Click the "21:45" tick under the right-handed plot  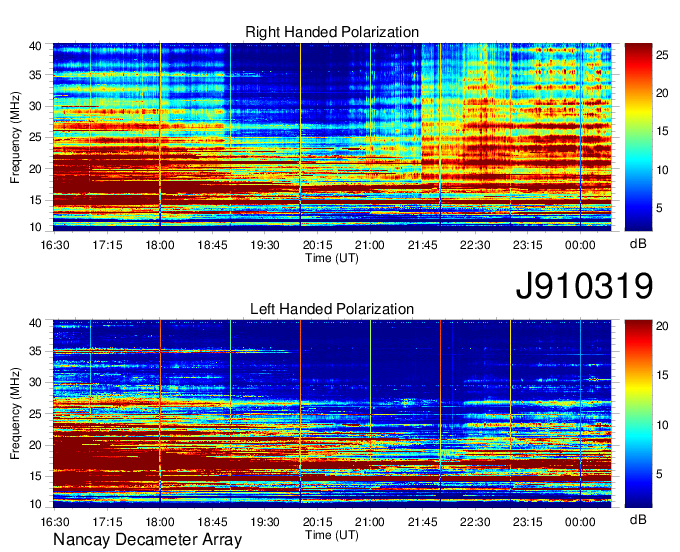pos(422,245)
